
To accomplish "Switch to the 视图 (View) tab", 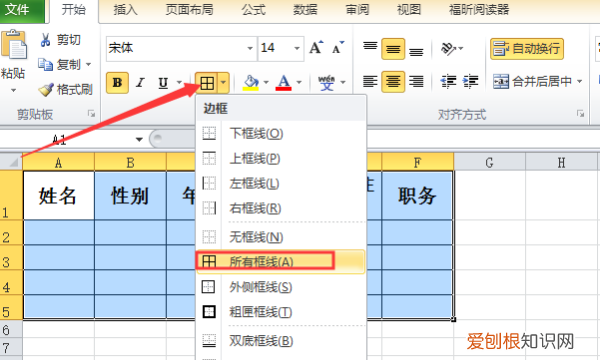I will (409, 10).
